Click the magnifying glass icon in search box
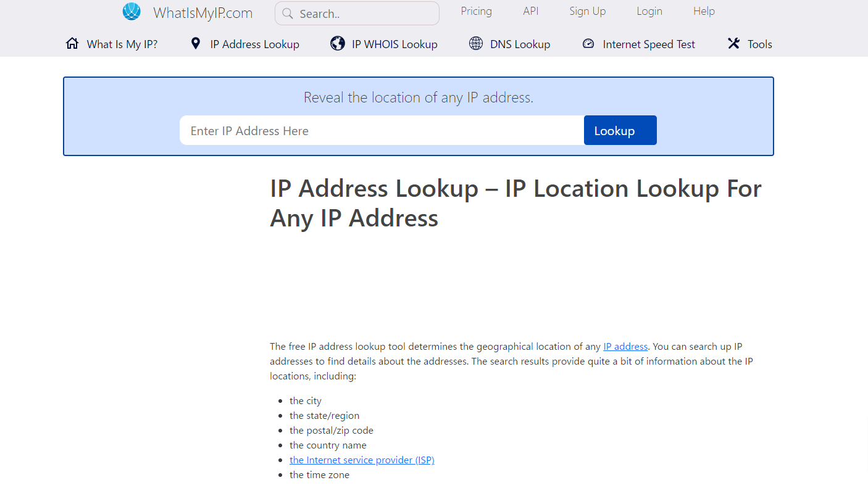This screenshot has width=868, height=488. 287,14
